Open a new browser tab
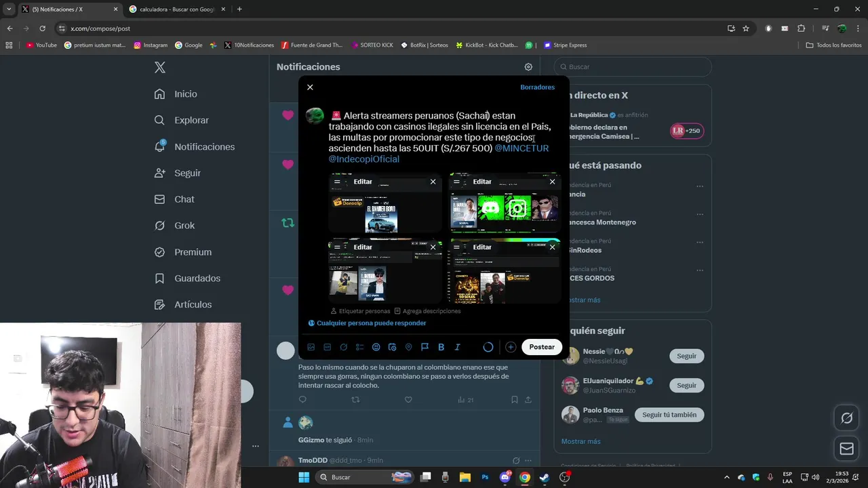Screen dimensions: 868x488 tap(239, 9)
